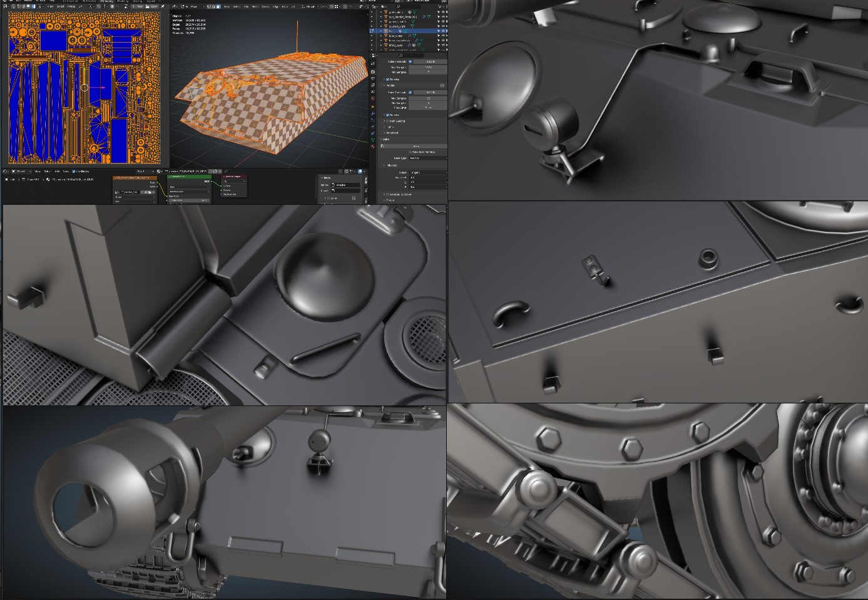
Task: Open the UV editor View menu
Action: pyautogui.click(x=50, y=6)
